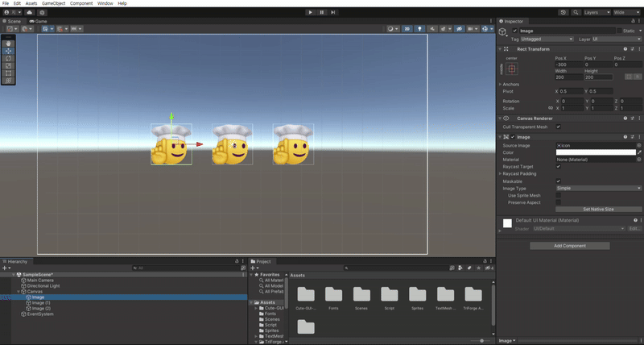Open the Layers dropdown
644x345 pixels.
coord(597,12)
